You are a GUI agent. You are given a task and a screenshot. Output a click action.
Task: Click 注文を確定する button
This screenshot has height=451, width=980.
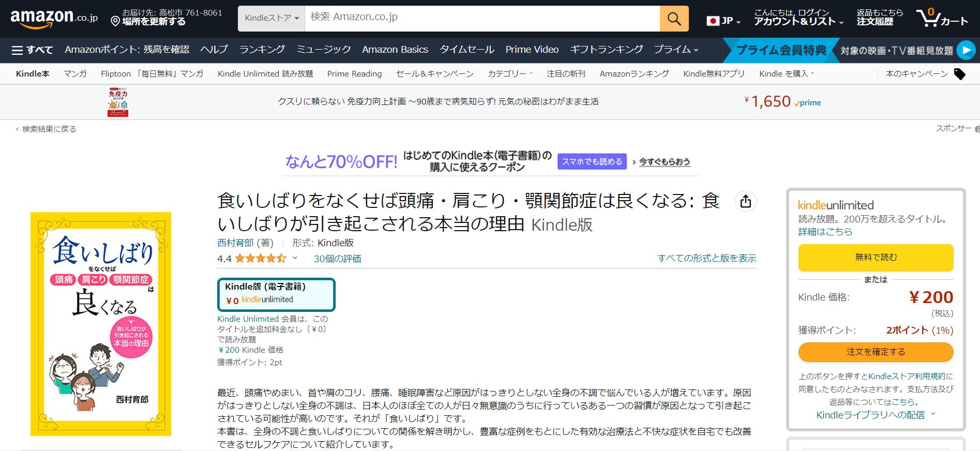point(876,352)
